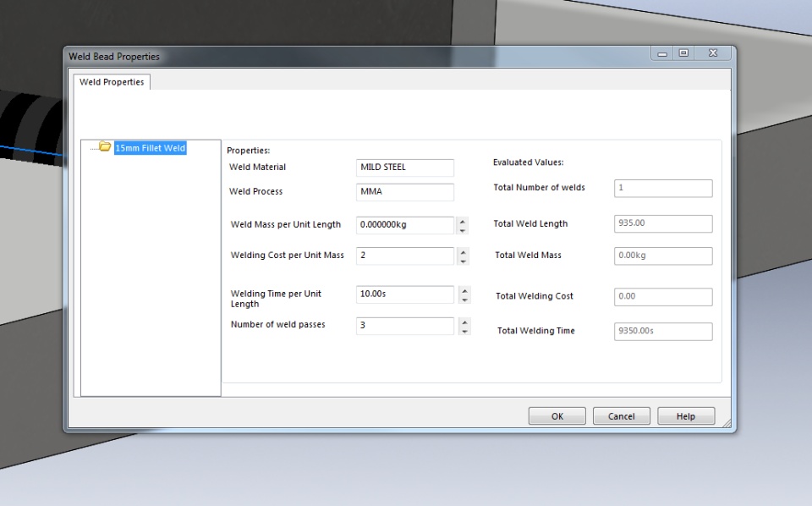812x506 pixels.
Task: Click the Total Welding Time label
Action: 536,331
